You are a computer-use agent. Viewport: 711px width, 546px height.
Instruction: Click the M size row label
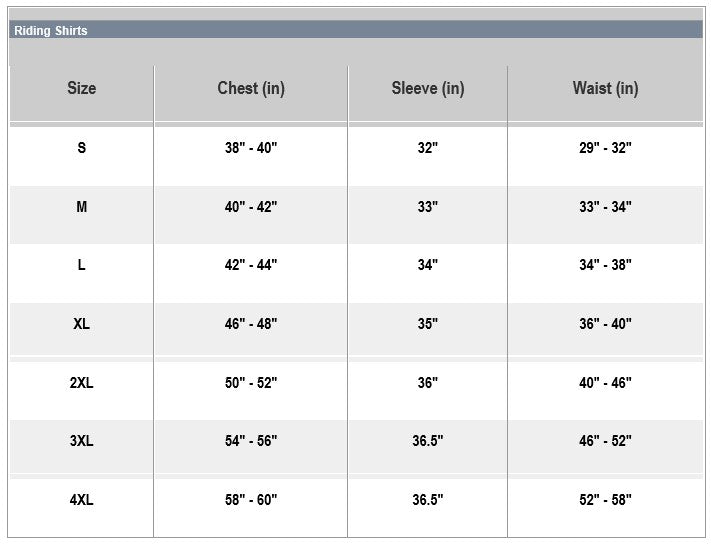(82, 207)
